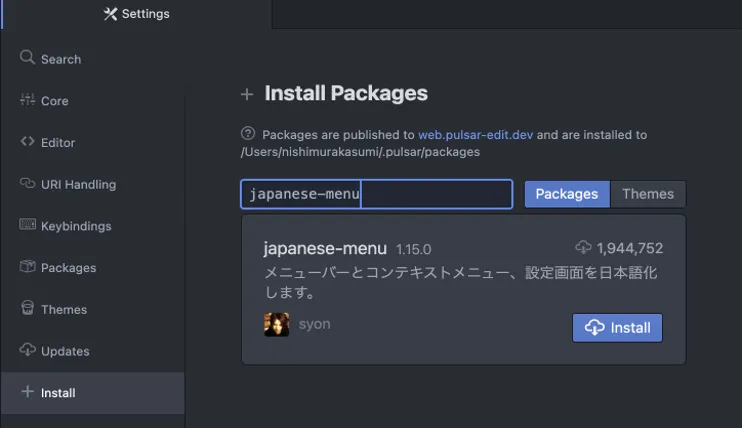Switch to the Settings tab

pyautogui.click(x=136, y=14)
